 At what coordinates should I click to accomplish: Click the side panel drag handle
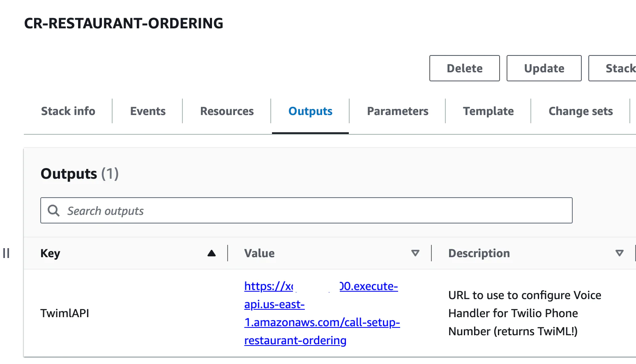click(6, 253)
